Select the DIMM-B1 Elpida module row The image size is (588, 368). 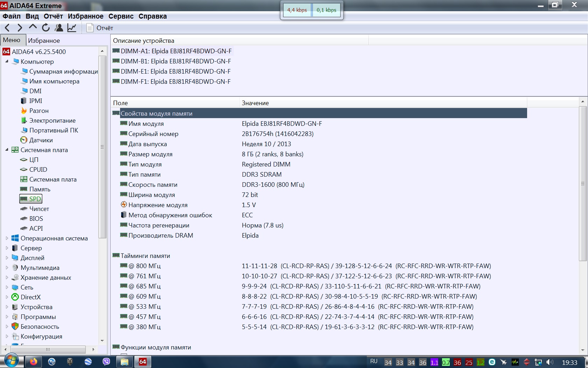(x=172, y=61)
